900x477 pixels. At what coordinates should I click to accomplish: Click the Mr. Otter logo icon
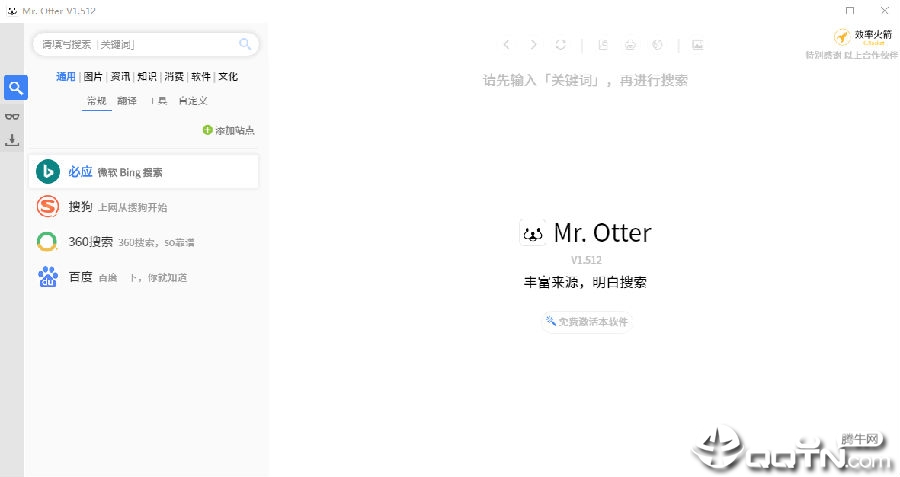[533, 233]
